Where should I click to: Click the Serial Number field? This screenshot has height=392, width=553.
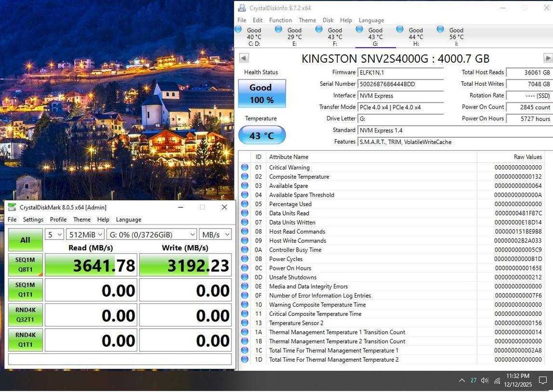click(x=401, y=84)
